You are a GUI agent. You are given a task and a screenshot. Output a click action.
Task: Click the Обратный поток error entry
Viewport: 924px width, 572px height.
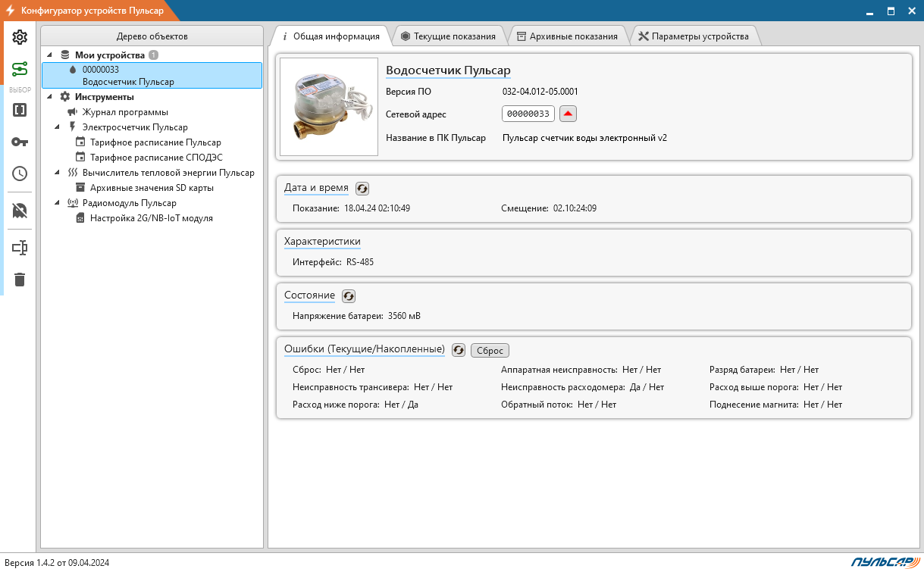pos(559,405)
